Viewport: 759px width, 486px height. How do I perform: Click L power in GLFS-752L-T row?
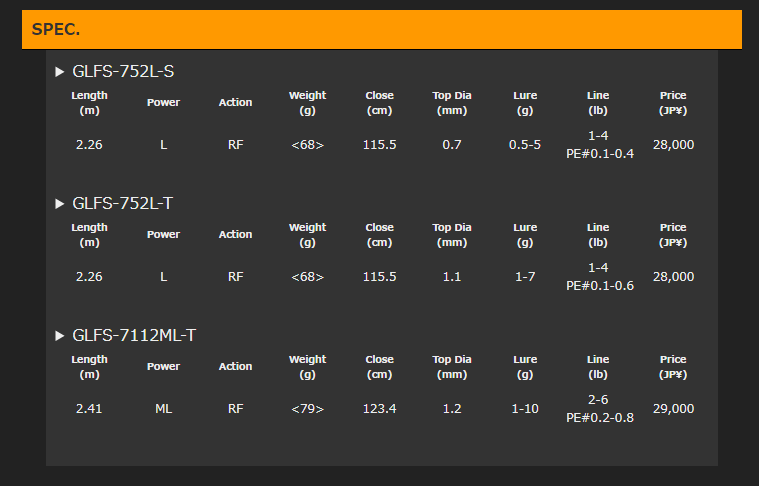coord(164,277)
